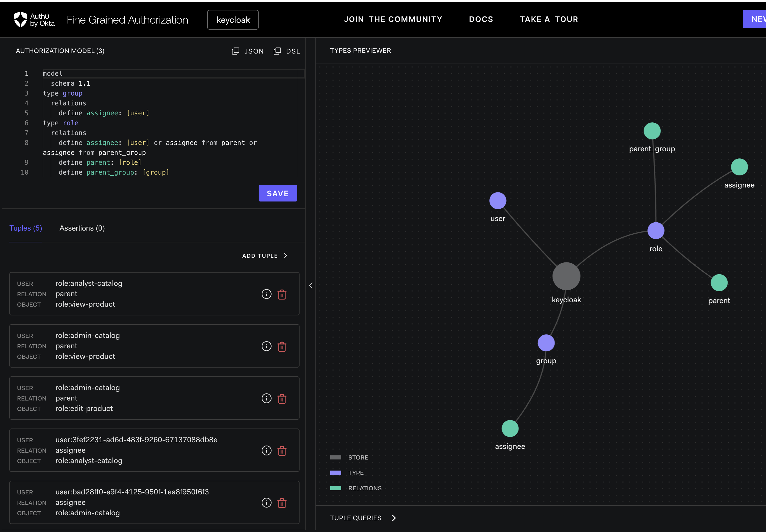
Task: Copy the authorization model as DSL
Action: point(287,51)
